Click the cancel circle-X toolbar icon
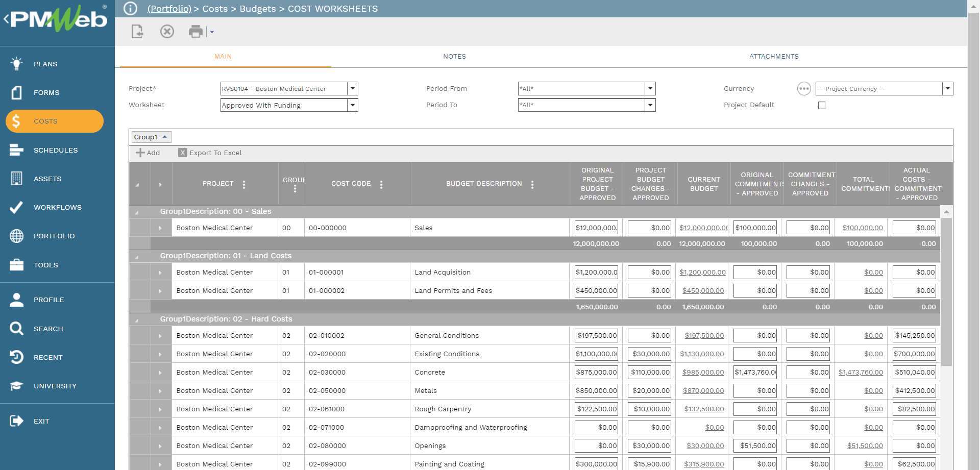 tap(167, 32)
